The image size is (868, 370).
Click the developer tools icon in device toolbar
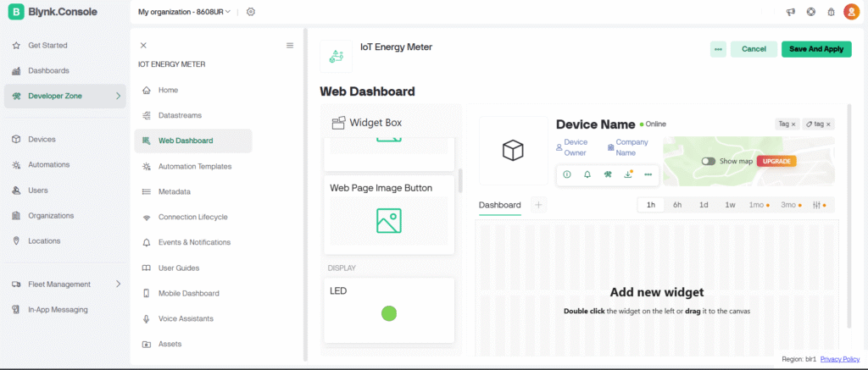coord(608,174)
